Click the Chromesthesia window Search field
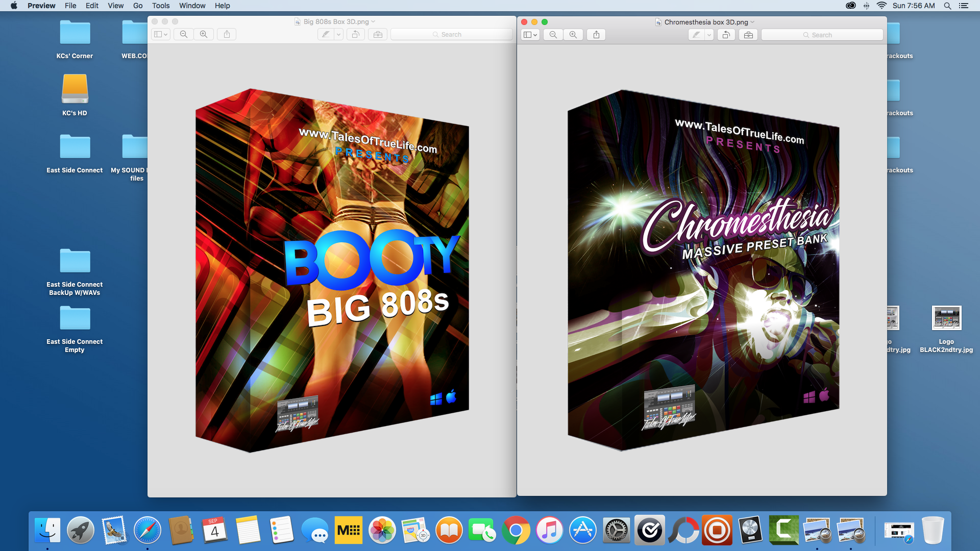This screenshot has width=980, height=551. (822, 35)
